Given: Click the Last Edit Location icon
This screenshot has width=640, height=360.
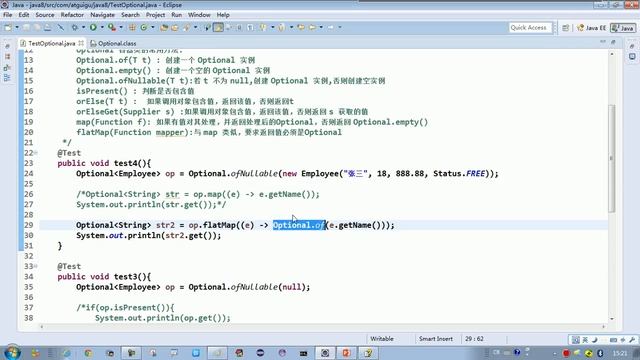Looking at the screenshot, I should tap(301, 27).
